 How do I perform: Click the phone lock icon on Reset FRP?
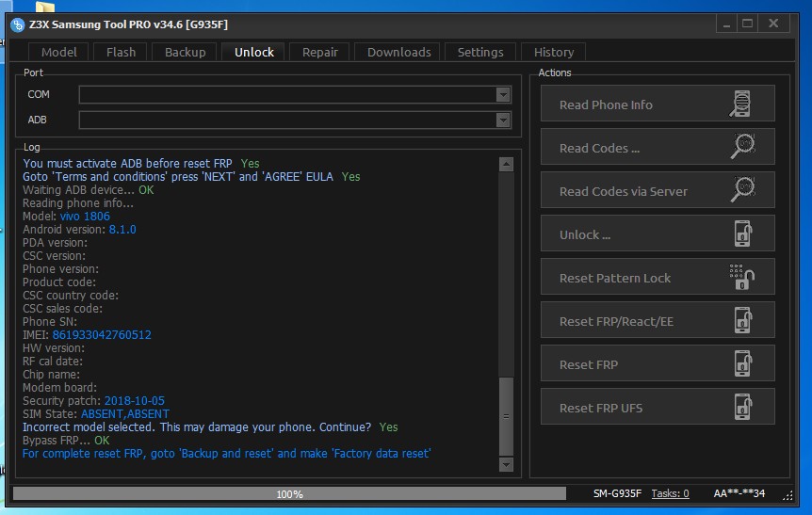tap(742, 363)
